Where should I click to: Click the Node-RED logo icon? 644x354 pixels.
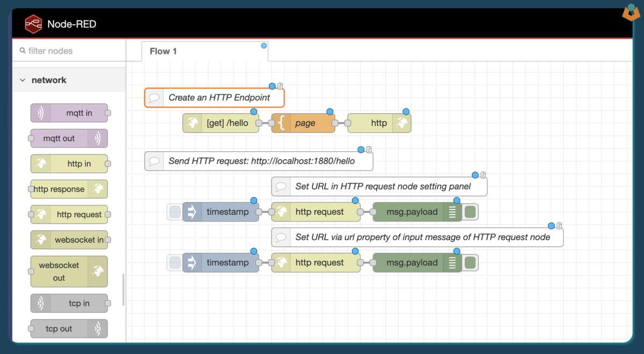[33, 24]
